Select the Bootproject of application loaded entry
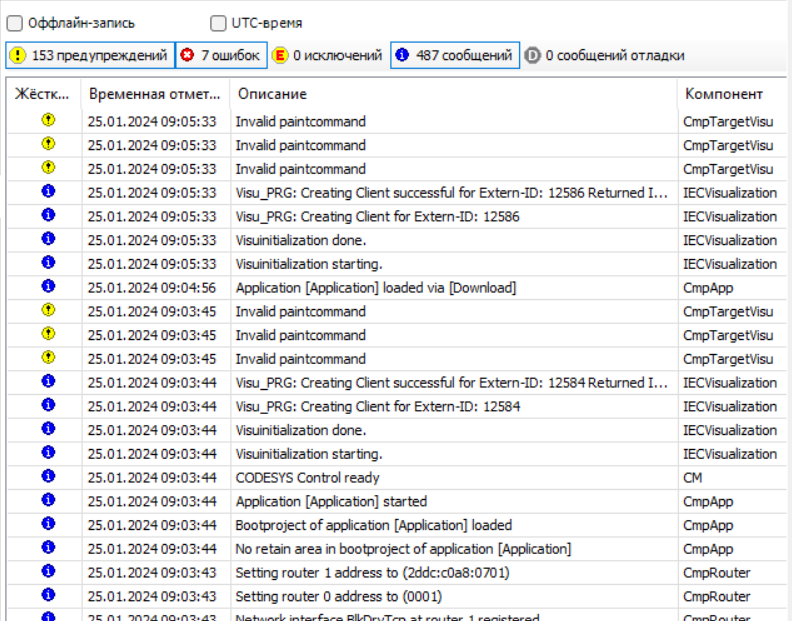The image size is (792, 621). click(373, 525)
